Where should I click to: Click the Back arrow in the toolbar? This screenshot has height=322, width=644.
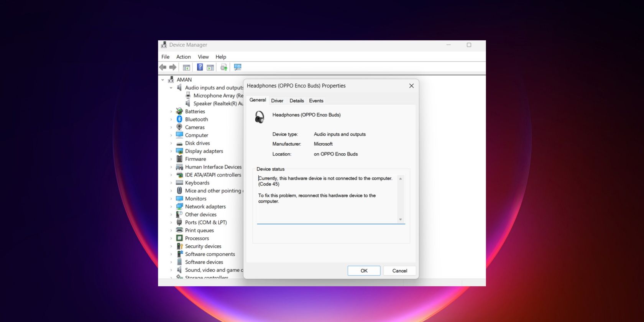click(x=163, y=67)
